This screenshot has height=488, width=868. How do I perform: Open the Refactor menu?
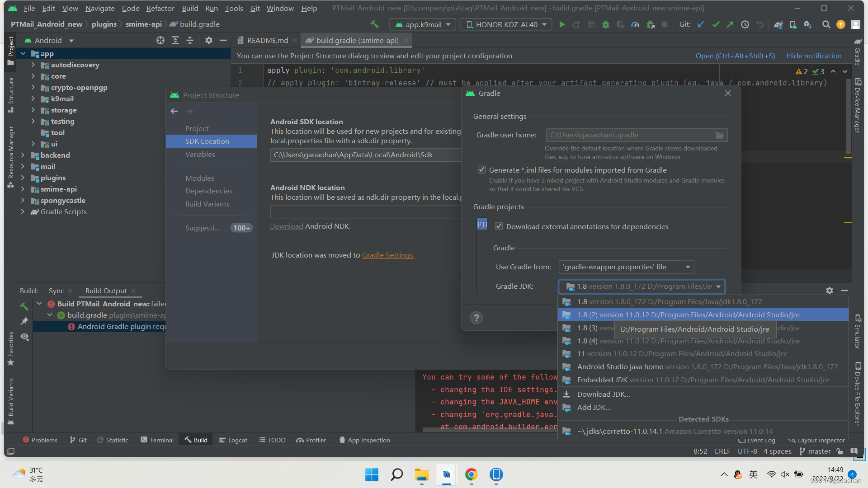pos(160,8)
